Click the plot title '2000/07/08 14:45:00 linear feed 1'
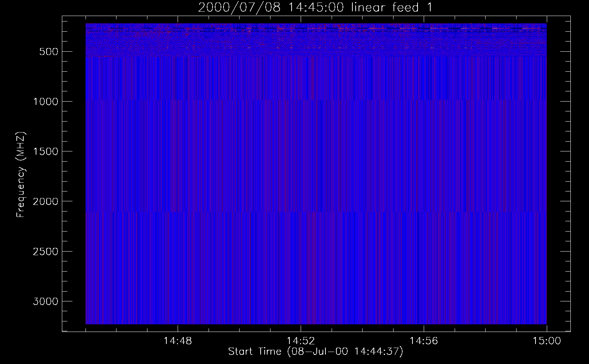Image resolution: width=589 pixels, height=364 pixels. point(315,8)
